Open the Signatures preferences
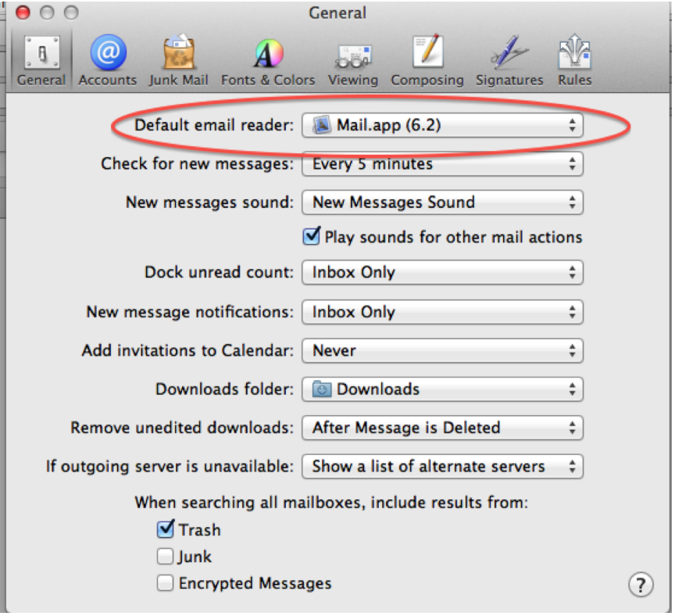This screenshot has width=675, height=616. coord(509,60)
